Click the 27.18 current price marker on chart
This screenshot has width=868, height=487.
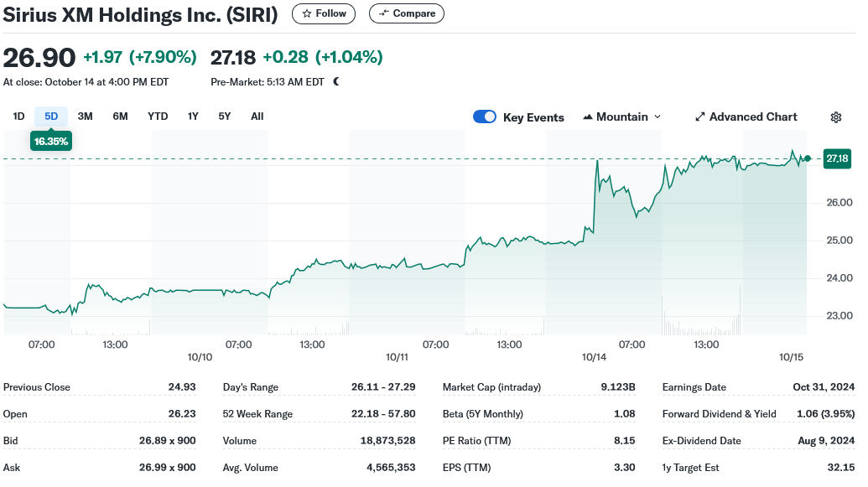837,158
